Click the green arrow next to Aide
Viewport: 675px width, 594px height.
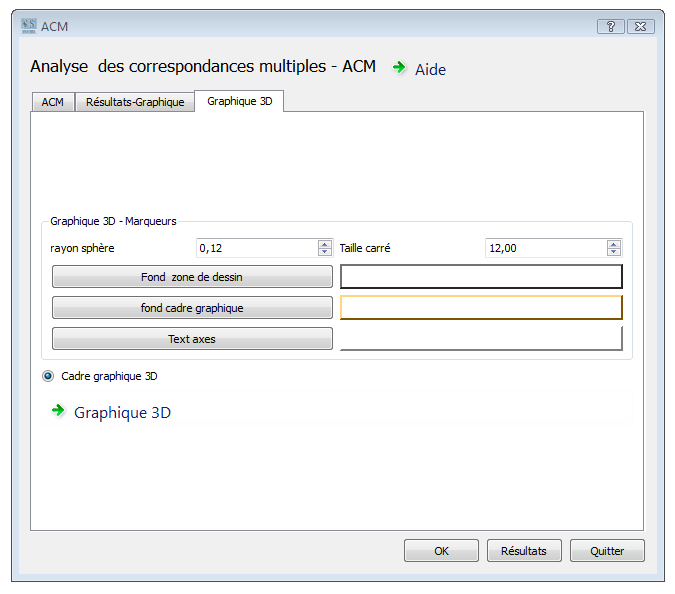point(399,68)
